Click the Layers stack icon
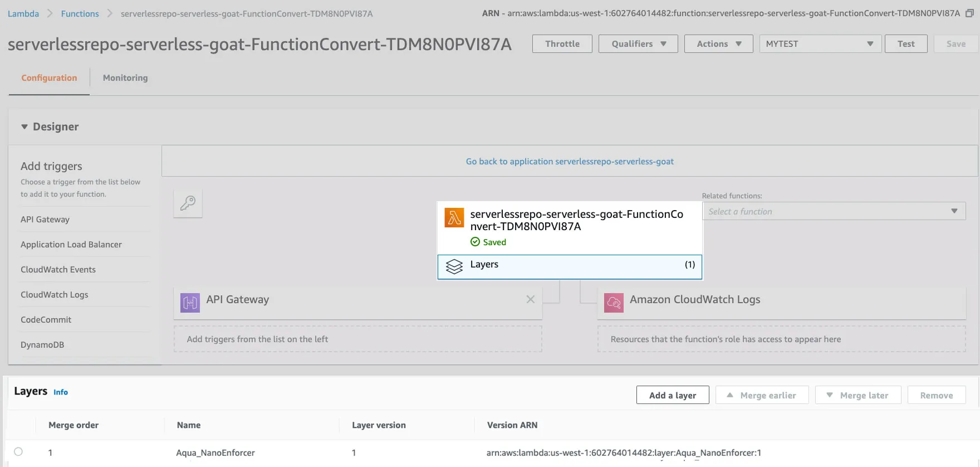Image resolution: width=980 pixels, height=467 pixels. click(454, 267)
